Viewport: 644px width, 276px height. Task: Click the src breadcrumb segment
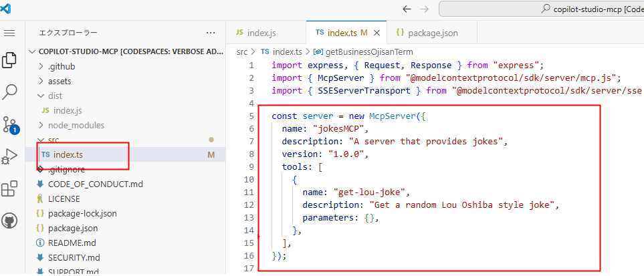[x=242, y=51]
